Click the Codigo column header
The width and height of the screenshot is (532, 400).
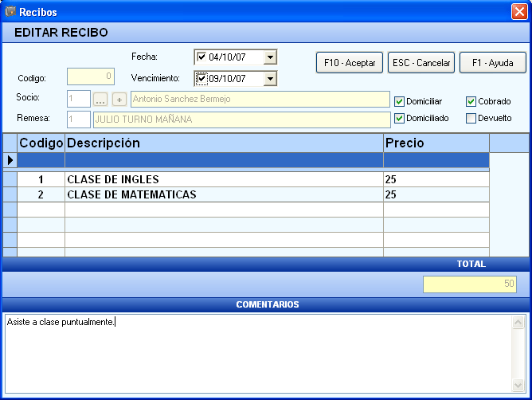pyautogui.click(x=41, y=143)
